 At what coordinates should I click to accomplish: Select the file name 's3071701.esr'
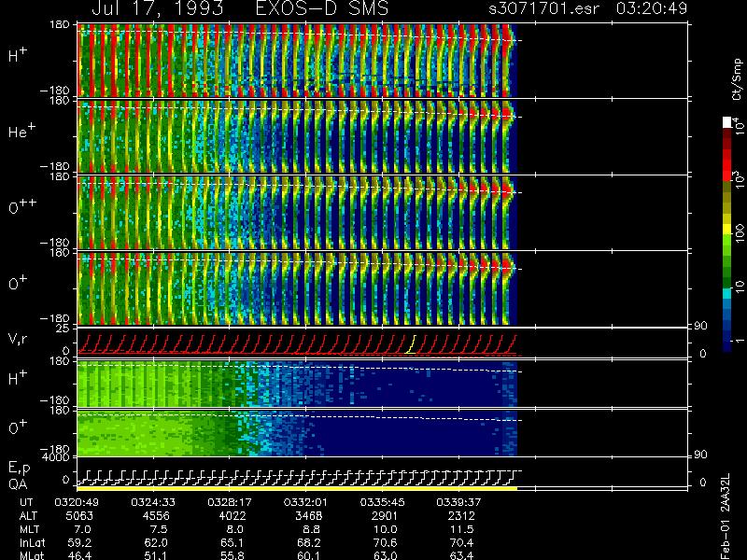pyautogui.click(x=543, y=8)
